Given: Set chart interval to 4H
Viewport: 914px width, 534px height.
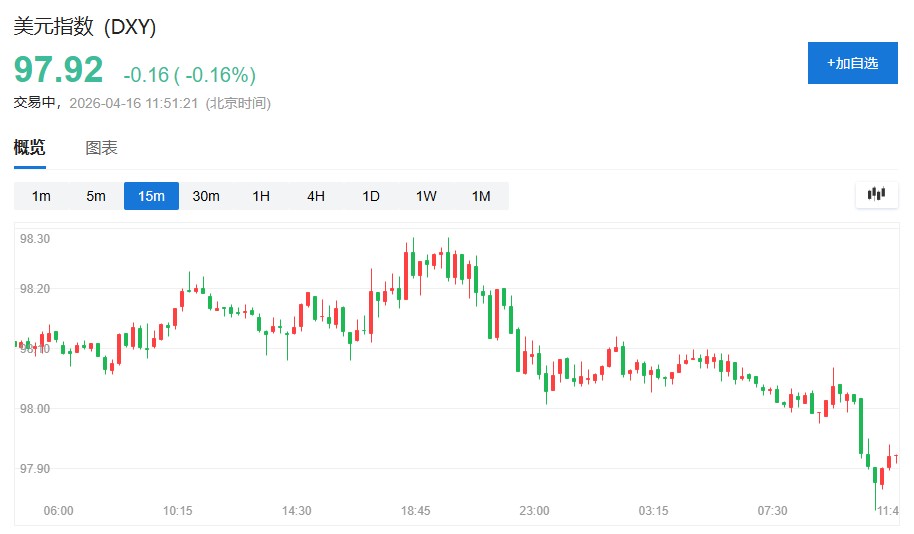Looking at the screenshot, I should click(316, 196).
